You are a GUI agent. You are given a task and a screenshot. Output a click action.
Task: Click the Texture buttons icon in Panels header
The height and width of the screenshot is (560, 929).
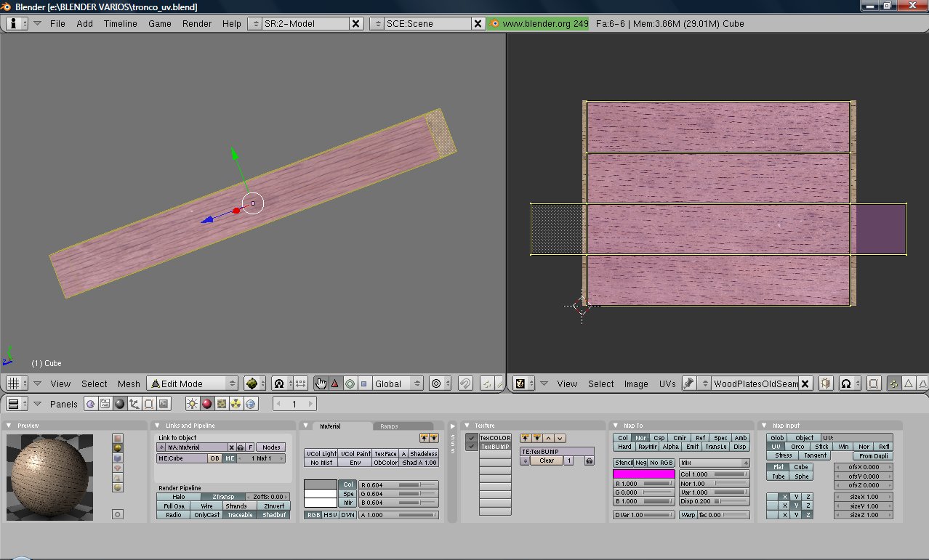[x=222, y=404]
